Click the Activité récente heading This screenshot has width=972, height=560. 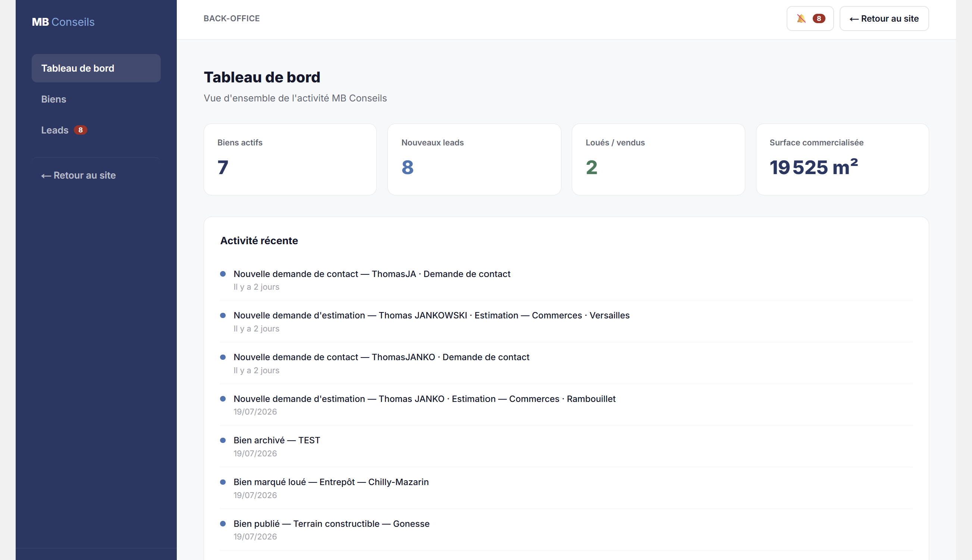(259, 241)
